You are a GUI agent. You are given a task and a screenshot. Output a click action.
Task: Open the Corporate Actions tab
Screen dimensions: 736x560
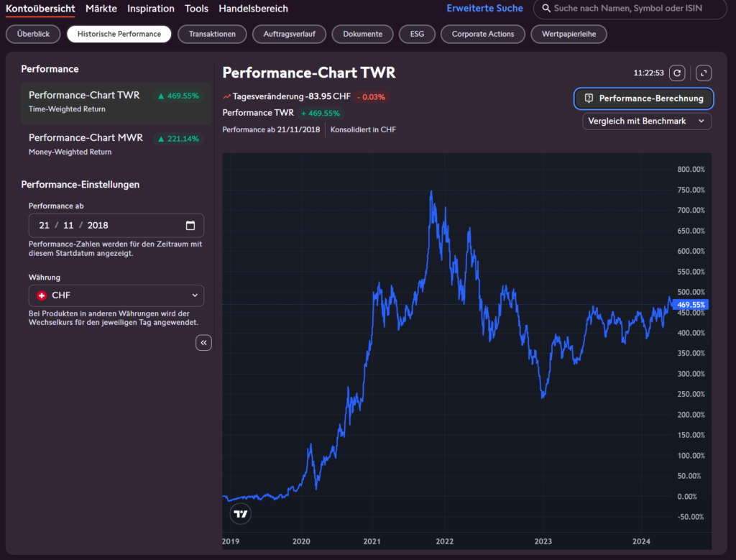click(482, 34)
